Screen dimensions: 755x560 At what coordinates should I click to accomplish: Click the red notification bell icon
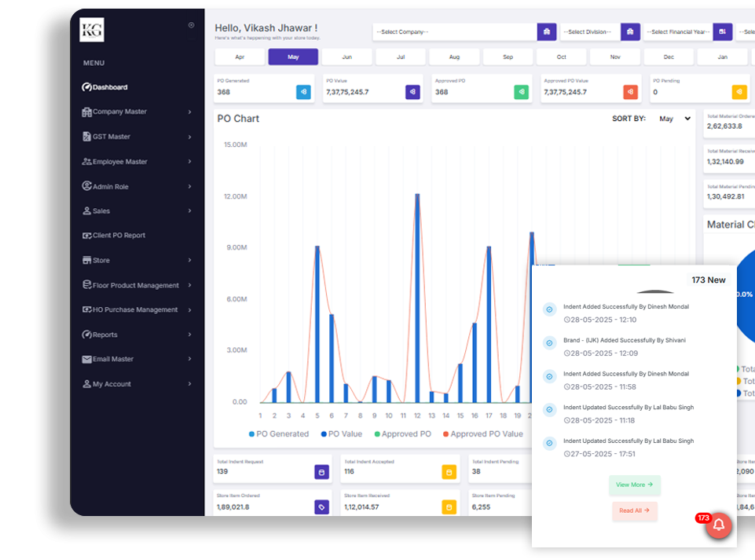pos(718,525)
